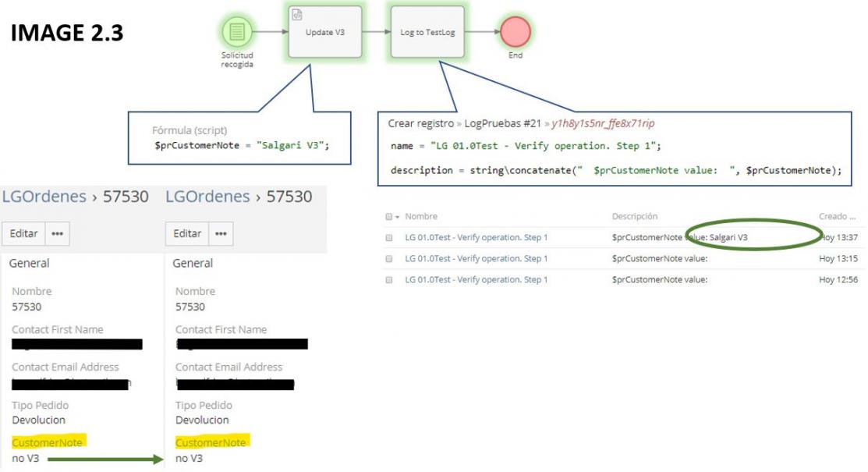
Task: Sort by the Descripción column header
Action: [634, 216]
